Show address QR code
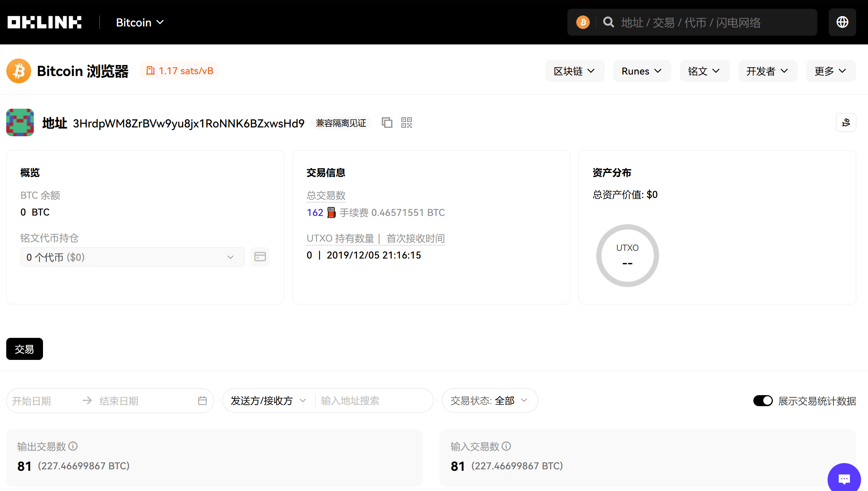868x491 pixels. [x=406, y=123]
